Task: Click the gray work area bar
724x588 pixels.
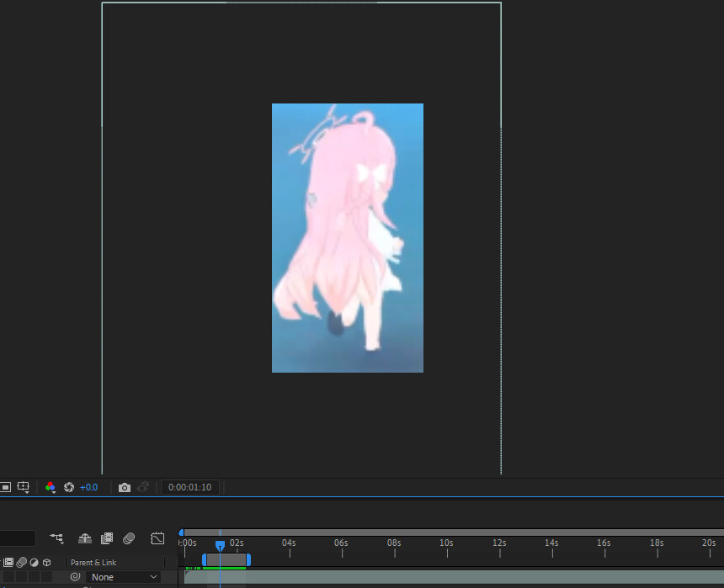Action: 226,560
